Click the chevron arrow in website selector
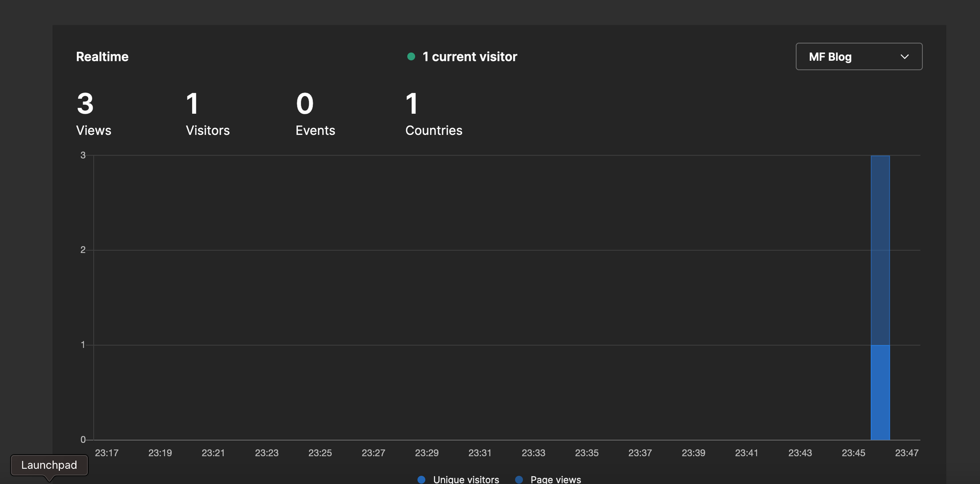The image size is (980, 484). [905, 57]
